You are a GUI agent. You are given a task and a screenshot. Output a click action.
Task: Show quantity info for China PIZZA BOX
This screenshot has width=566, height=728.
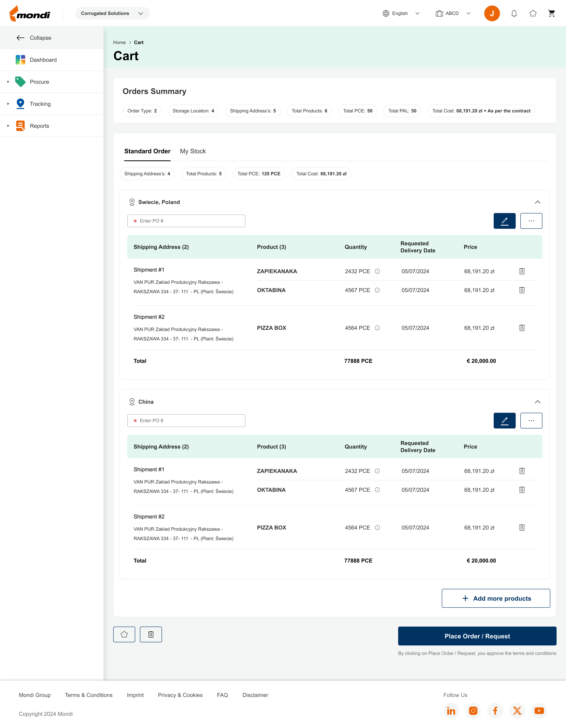pyautogui.click(x=377, y=527)
